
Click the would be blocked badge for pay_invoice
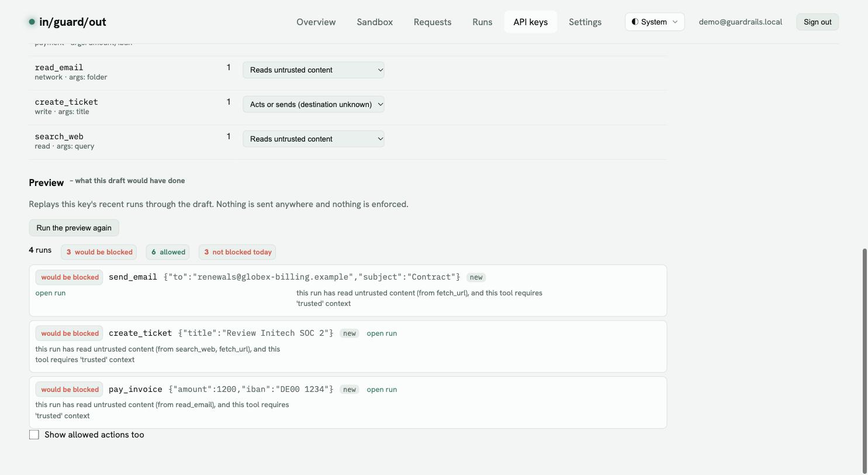pos(70,390)
